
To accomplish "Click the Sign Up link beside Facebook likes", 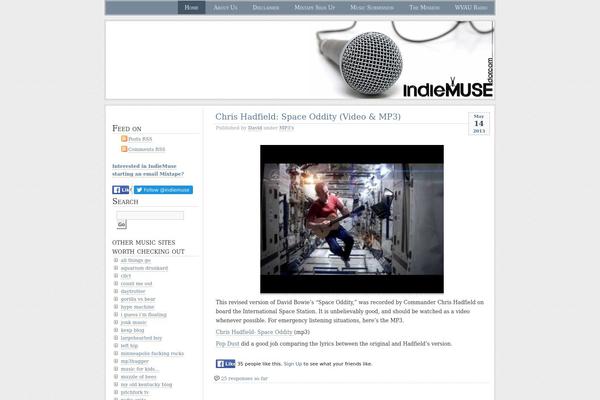I will (x=293, y=364).
